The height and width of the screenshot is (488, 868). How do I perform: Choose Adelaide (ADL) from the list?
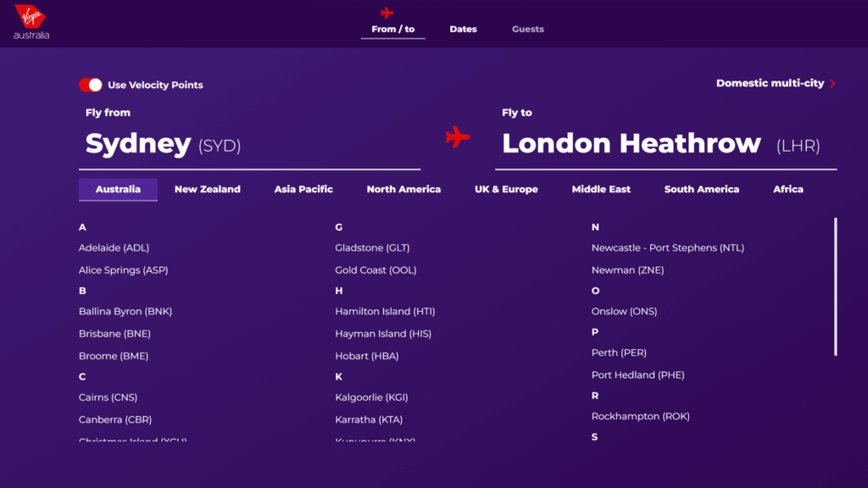click(x=114, y=248)
